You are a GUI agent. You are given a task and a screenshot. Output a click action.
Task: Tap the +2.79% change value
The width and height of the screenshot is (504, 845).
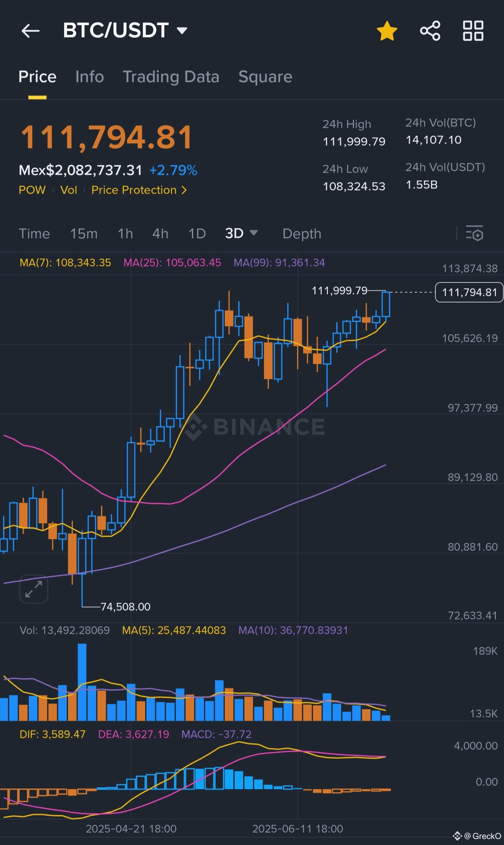[173, 171]
